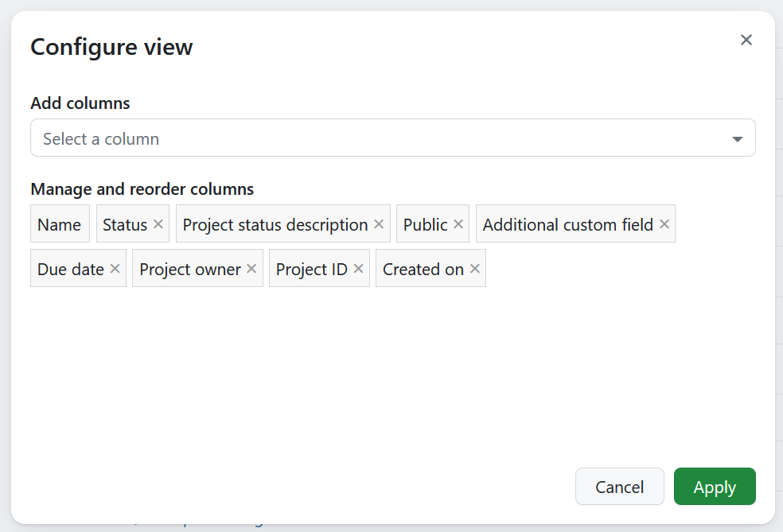Select the Created on chip label
Viewport: 783px width, 532px height.
coord(423,269)
